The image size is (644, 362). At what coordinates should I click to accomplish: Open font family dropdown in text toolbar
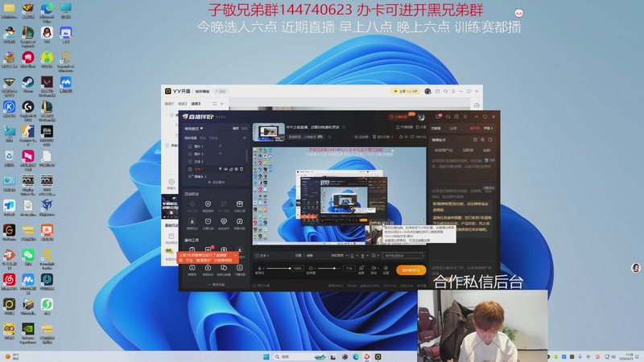tap(339, 255)
